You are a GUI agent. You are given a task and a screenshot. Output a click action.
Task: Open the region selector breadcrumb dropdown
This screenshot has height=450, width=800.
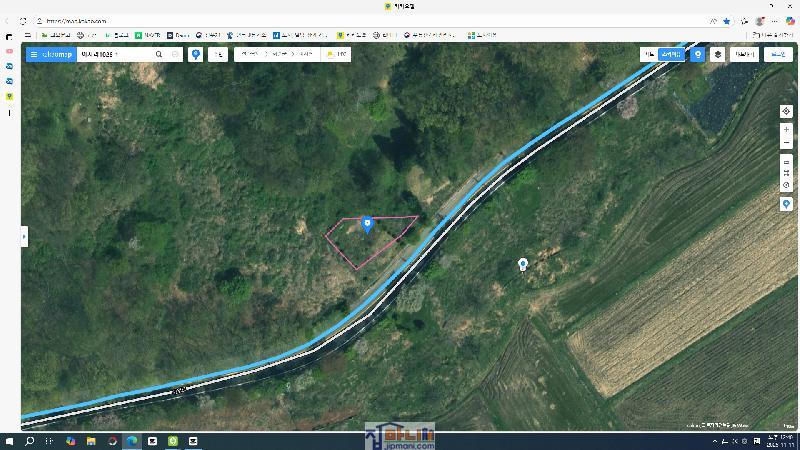277,54
